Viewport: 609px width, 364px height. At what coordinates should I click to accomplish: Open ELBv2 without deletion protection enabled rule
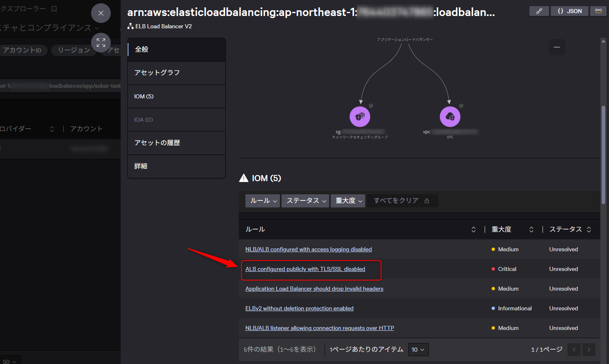(x=299, y=309)
